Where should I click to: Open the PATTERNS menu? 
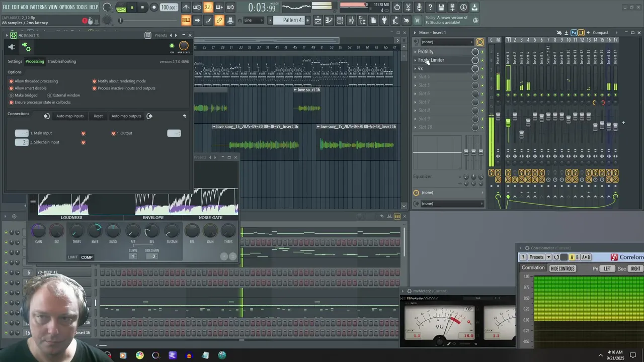click(x=38, y=8)
